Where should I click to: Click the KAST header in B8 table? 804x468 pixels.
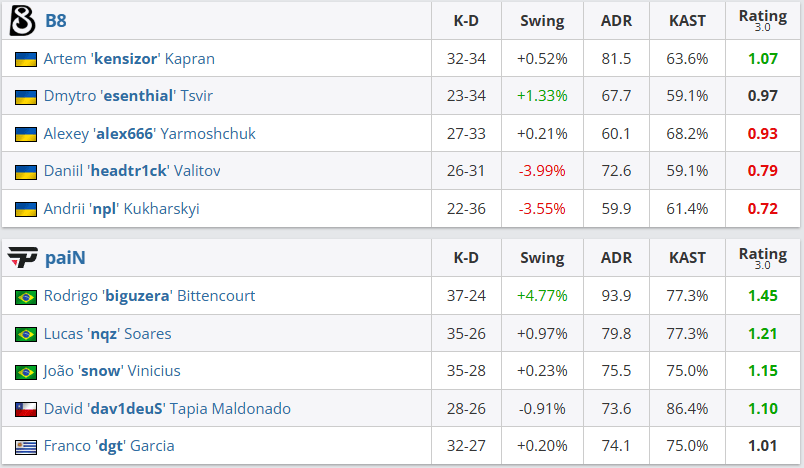click(x=687, y=21)
